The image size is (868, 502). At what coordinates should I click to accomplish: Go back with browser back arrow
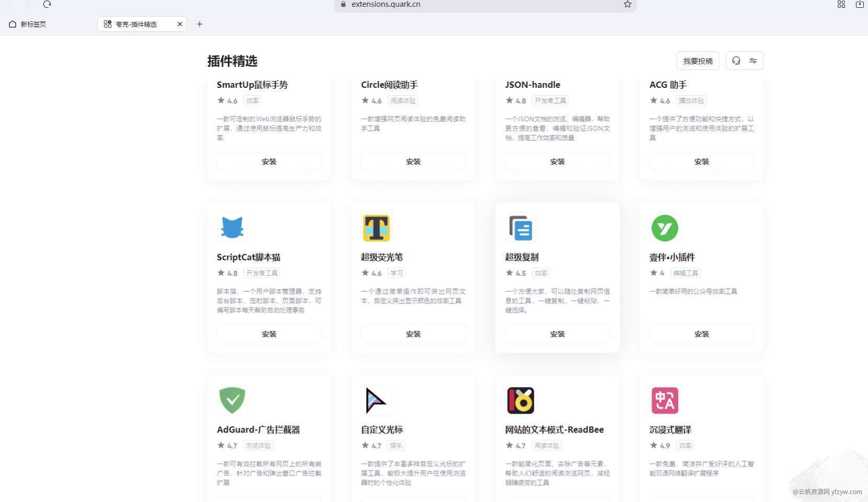(9, 4)
